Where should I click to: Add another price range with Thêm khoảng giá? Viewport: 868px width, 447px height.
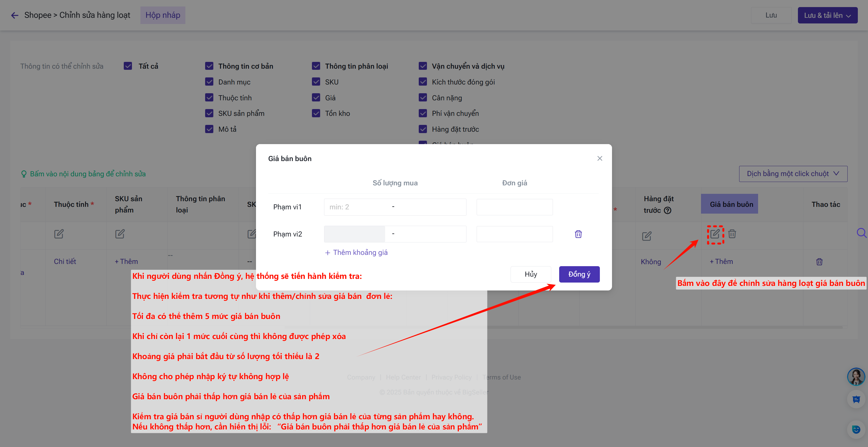click(356, 253)
